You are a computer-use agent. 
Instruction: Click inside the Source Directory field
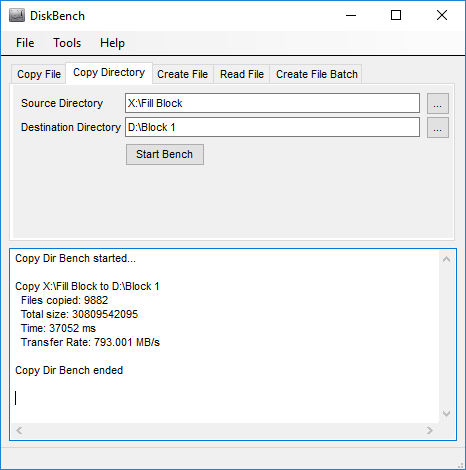[x=272, y=103]
